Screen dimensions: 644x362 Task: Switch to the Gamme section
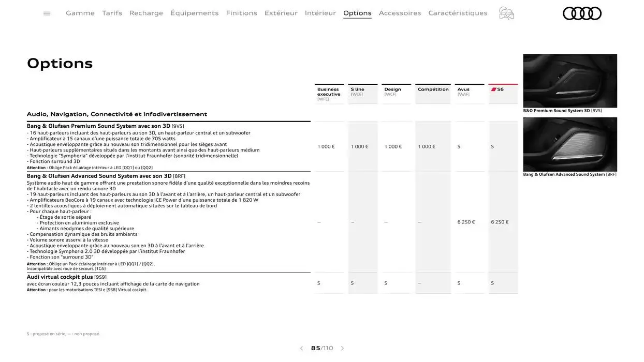80,12
